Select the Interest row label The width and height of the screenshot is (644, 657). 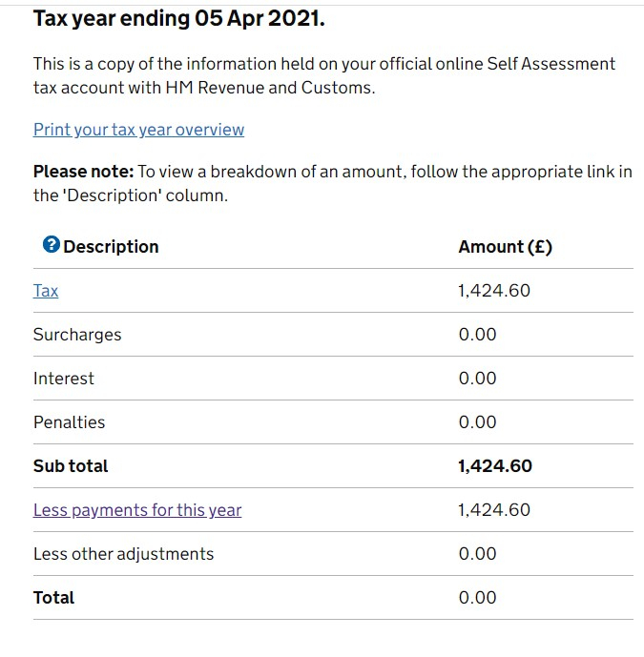[64, 379]
